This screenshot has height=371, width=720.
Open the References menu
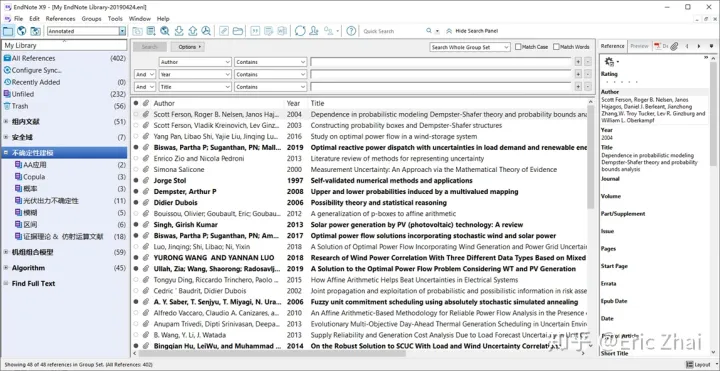click(x=61, y=19)
